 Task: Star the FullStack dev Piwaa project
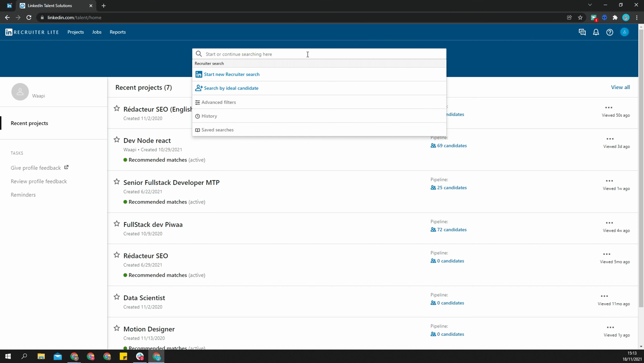tap(117, 224)
